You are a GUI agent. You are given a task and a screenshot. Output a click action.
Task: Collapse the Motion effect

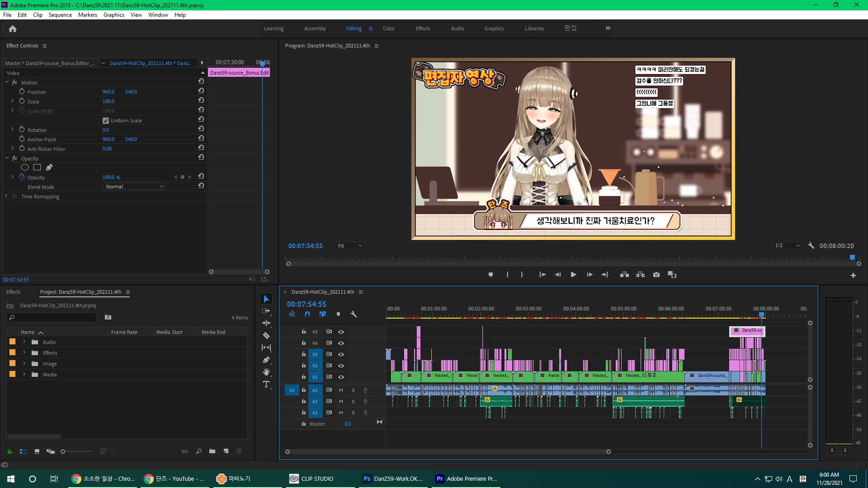(x=7, y=82)
